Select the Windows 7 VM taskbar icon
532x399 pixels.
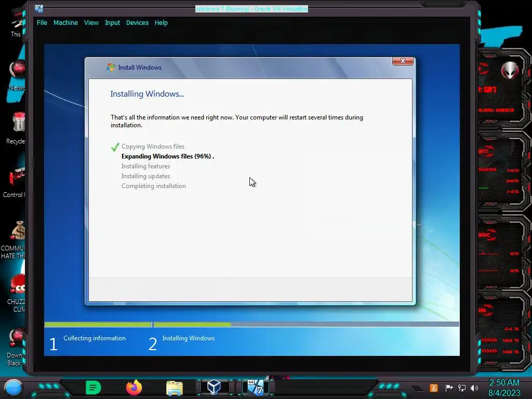point(256,387)
